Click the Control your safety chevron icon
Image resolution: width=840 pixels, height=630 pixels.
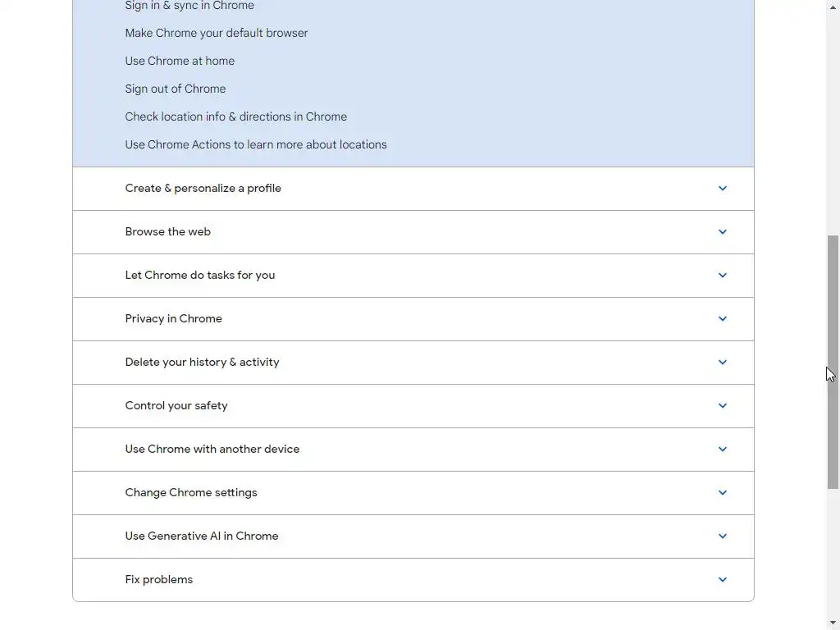pos(722,405)
